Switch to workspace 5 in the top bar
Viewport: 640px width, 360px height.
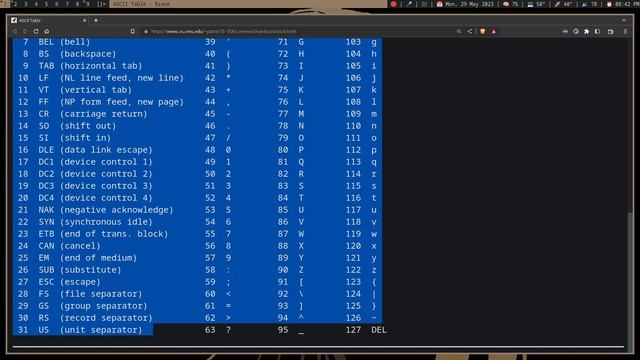pos(46,4)
